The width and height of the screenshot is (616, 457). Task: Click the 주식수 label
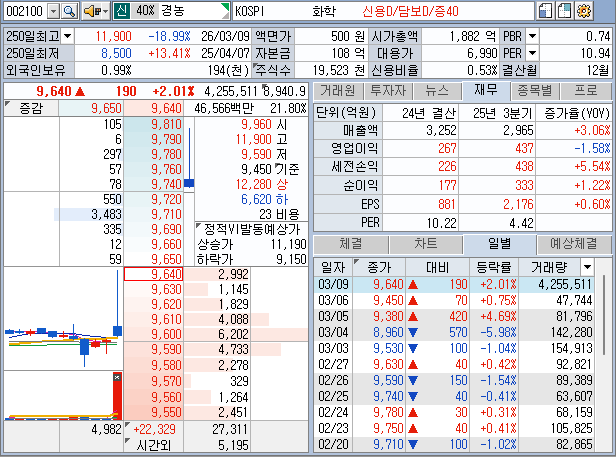click(x=273, y=70)
